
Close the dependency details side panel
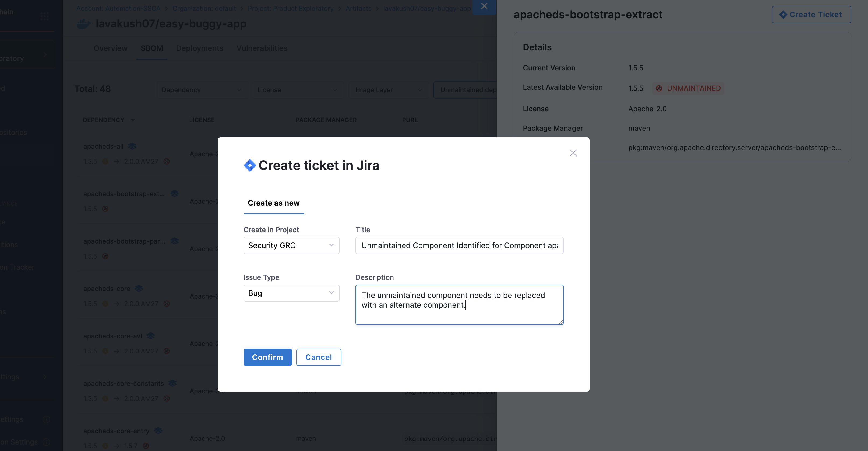pyautogui.click(x=484, y=6)
